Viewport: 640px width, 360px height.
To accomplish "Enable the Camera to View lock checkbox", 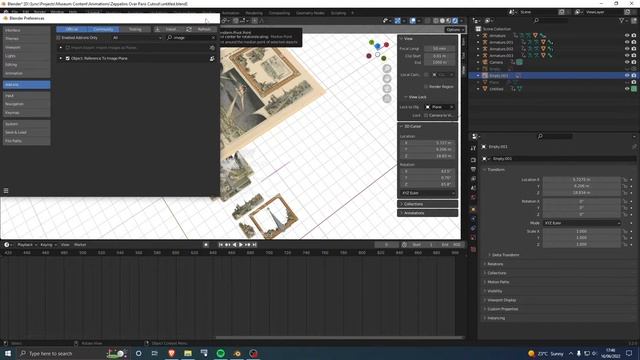I will click(x=426, y=116).
